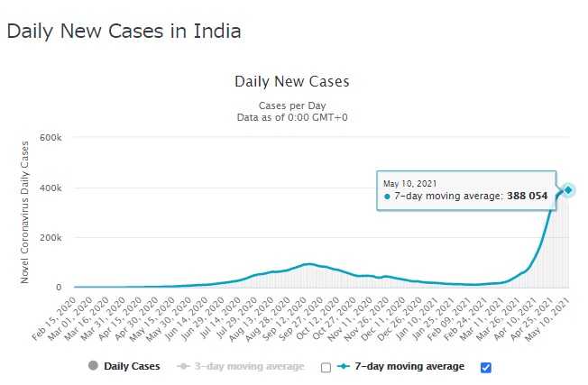Click the "7-day moving average" legend text

[x=411, y=366]
